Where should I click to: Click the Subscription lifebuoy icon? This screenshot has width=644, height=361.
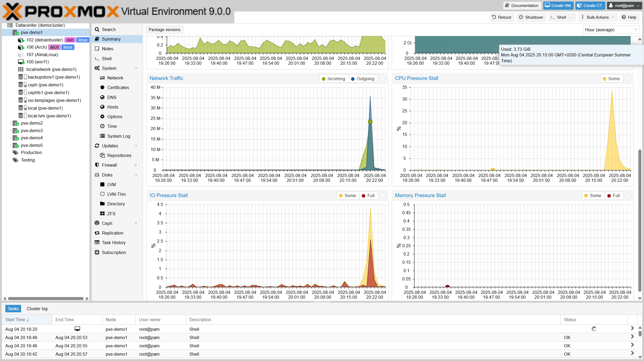[x=97, y=252]
